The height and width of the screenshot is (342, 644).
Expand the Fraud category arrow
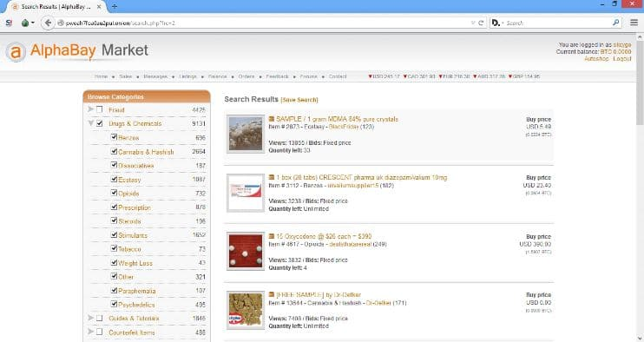91,109
